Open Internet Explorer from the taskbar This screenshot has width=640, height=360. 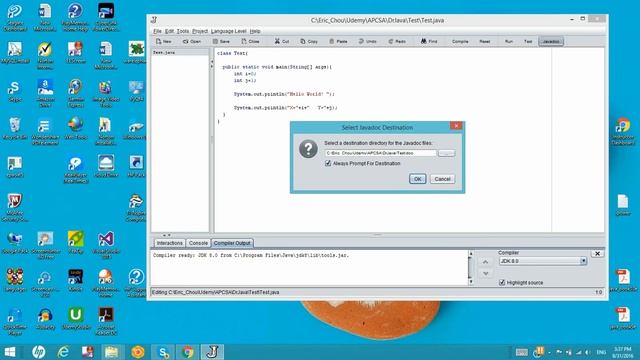coord(63,352)
